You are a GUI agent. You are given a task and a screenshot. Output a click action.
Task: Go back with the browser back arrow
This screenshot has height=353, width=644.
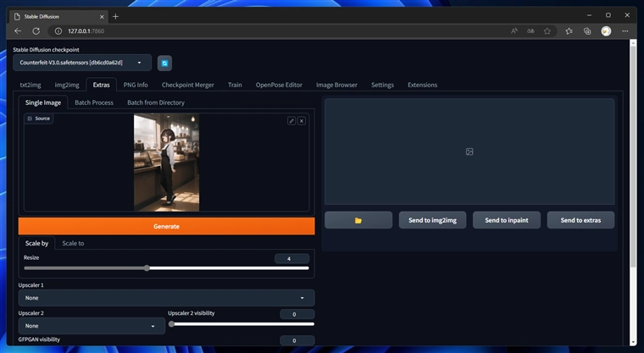(x=18, y=31)
